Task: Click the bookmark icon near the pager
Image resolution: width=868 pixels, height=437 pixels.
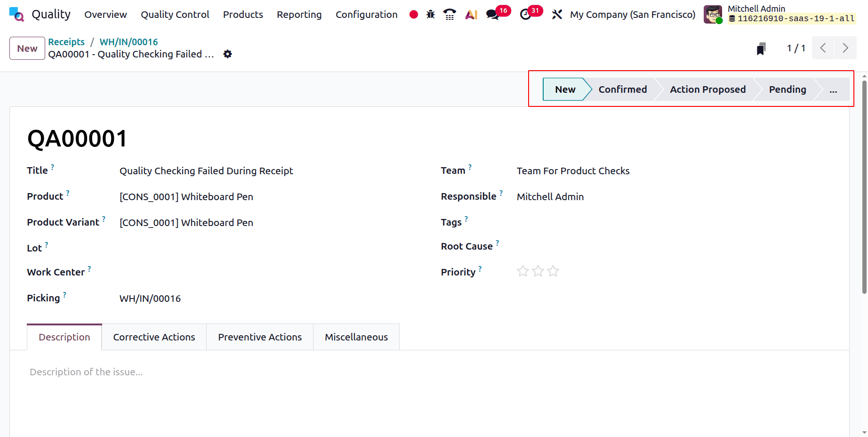Action: 761,49
